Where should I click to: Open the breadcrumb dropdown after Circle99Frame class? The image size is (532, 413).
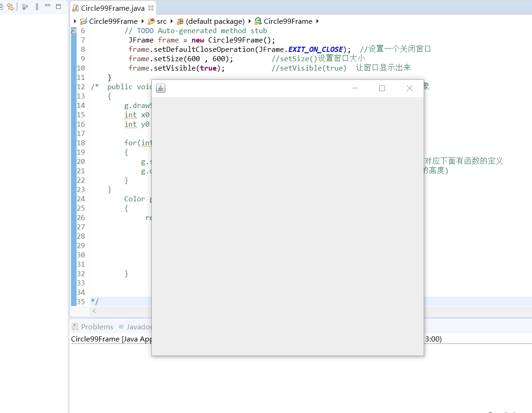317,21
